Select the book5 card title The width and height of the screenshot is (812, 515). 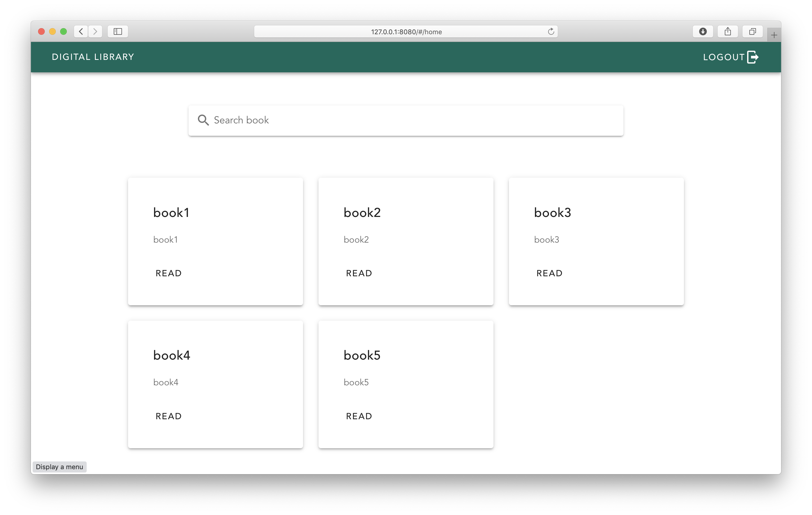point(362,355)
